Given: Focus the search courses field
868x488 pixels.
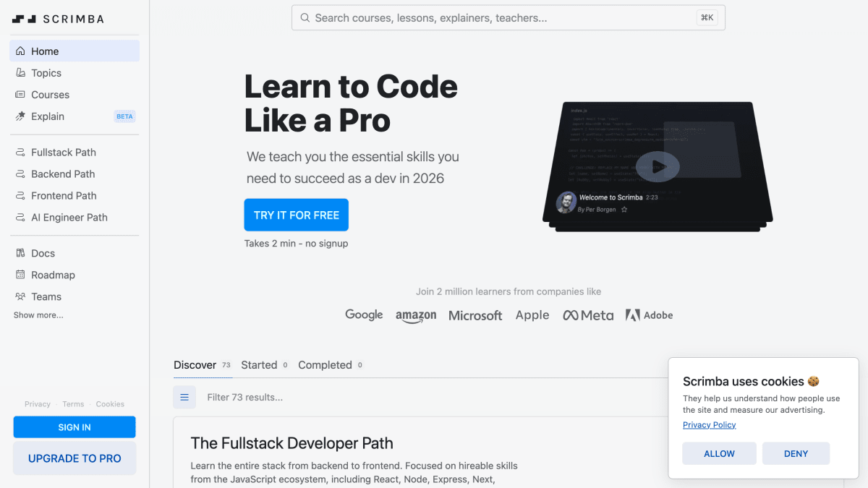Looking at the screenshot, I should pyautogui.click(x=509, y=18).
